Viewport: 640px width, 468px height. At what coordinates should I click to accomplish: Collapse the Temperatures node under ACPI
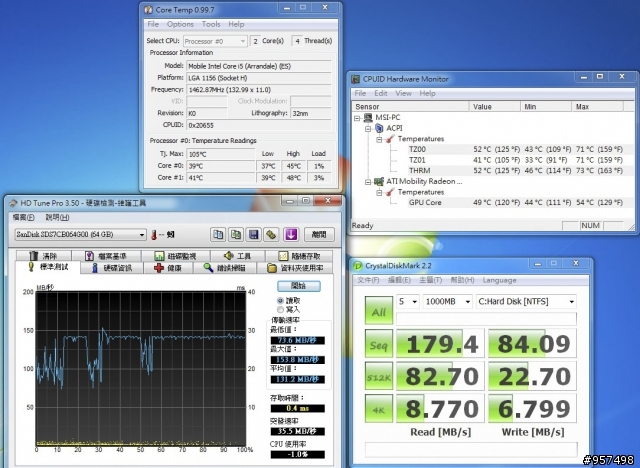(379, 139)
